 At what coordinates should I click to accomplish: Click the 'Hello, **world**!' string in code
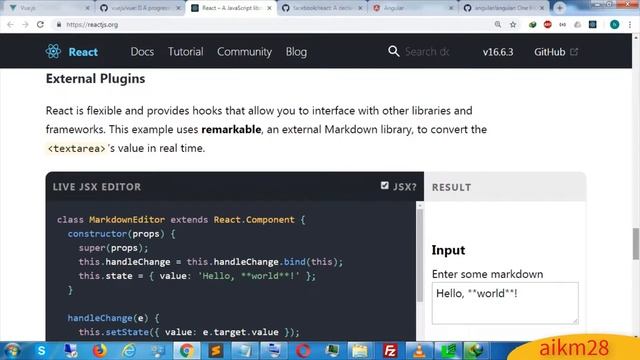249,276
